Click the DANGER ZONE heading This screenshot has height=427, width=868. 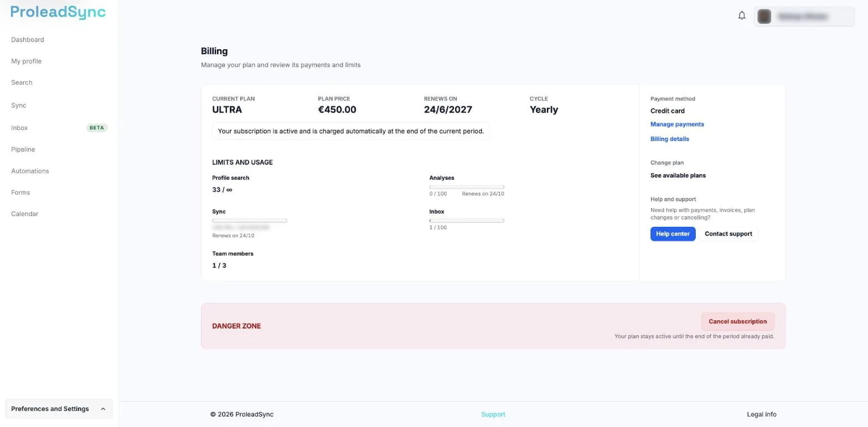pyautogui.click(x=236, y=326)
